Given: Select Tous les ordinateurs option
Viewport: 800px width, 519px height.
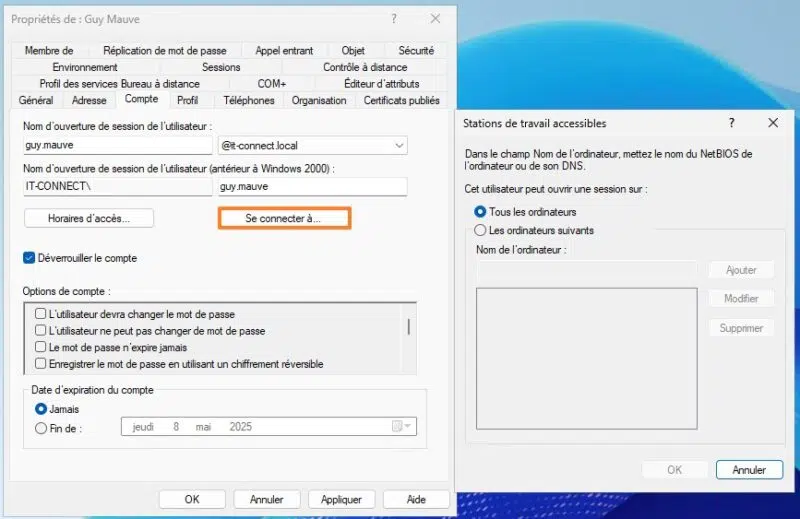Looking at the screenshot, I should coord(480,211).
